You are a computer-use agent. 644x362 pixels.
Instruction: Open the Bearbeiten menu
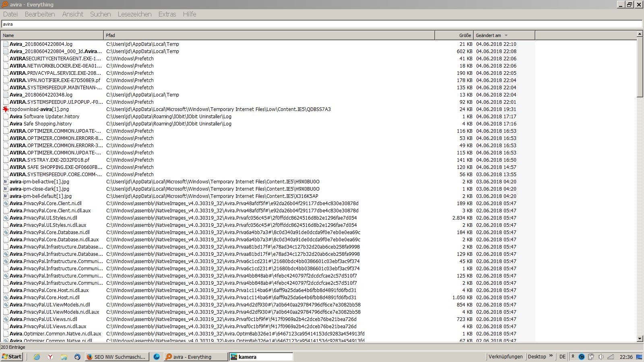[x=40, y=14]
